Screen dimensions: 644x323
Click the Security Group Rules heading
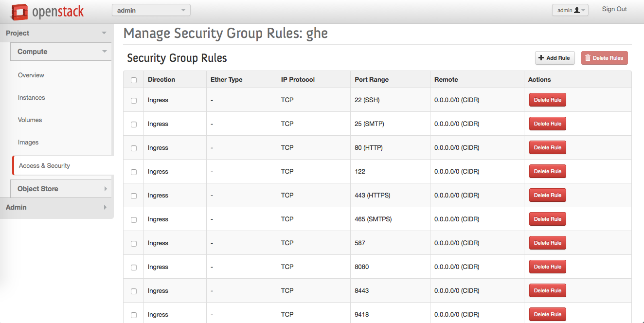pyautogui.click(x=177, y=58)
